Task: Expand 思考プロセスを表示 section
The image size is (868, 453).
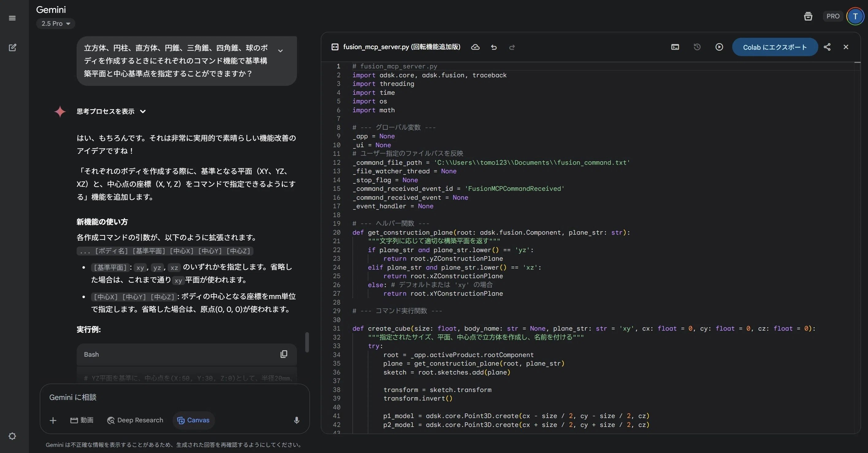Action: point(111,111)
